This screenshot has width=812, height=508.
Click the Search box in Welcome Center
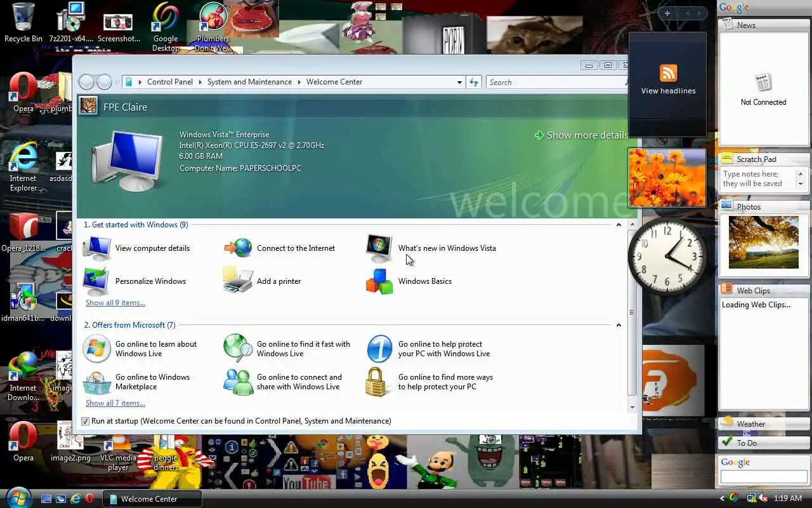556,82
